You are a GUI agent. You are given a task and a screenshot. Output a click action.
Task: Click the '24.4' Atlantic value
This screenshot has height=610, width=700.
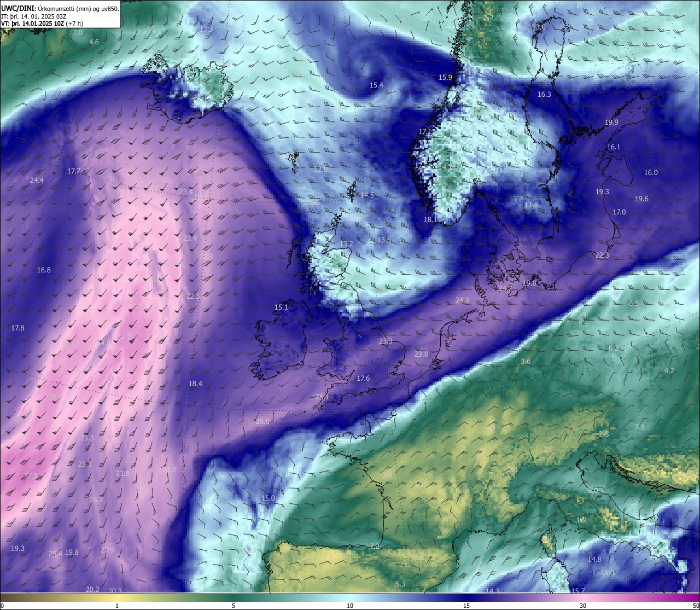[37, 180]
